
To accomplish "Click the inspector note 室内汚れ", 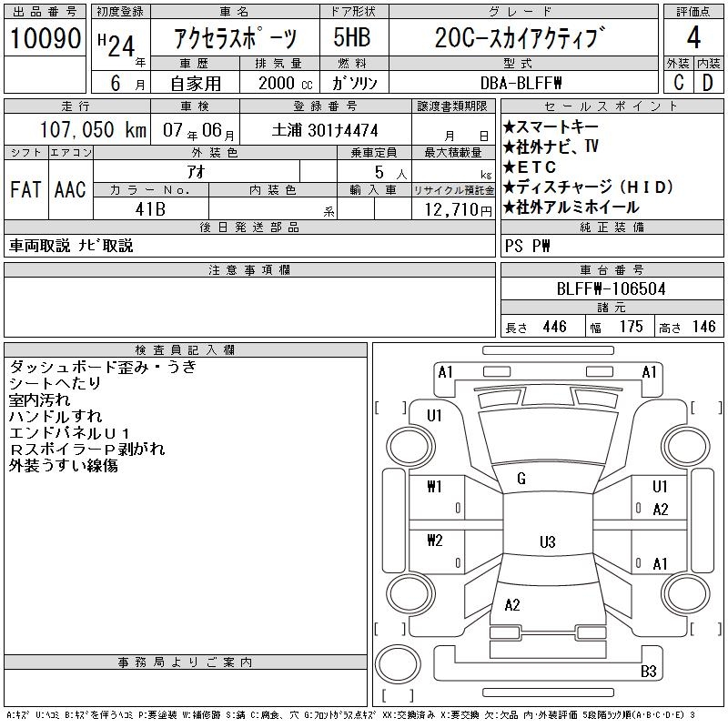I will pos(39,399).
